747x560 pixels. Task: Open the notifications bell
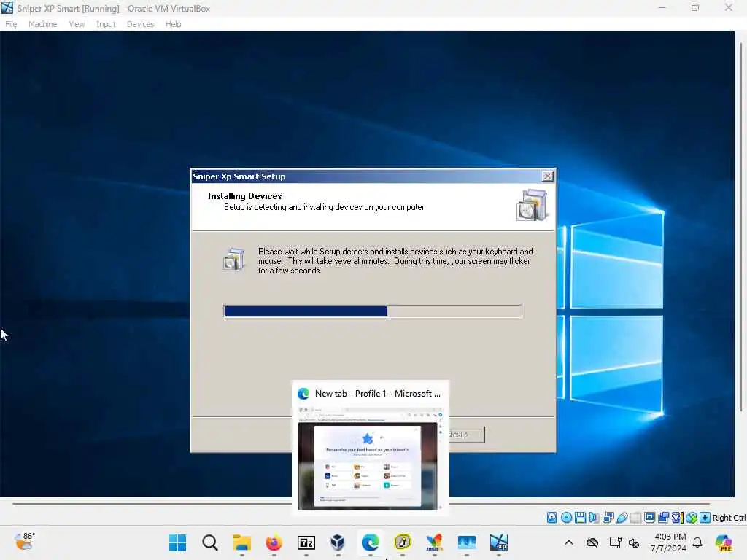click(x=697, y=542)
